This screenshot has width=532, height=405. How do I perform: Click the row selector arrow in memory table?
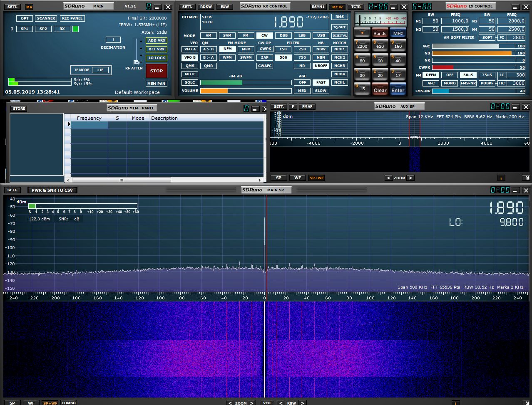(69, 124)
